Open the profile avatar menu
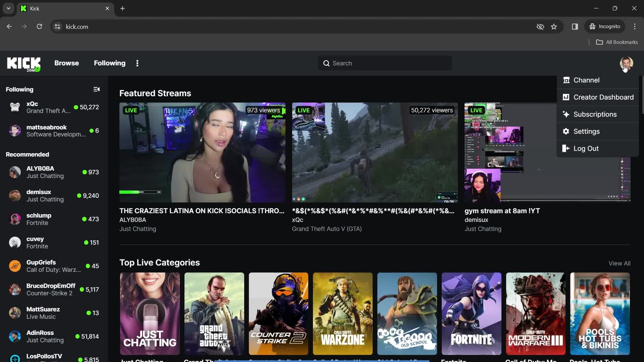Image resolution: width=644 pixels, height=362 pixels. coord(626,63)
